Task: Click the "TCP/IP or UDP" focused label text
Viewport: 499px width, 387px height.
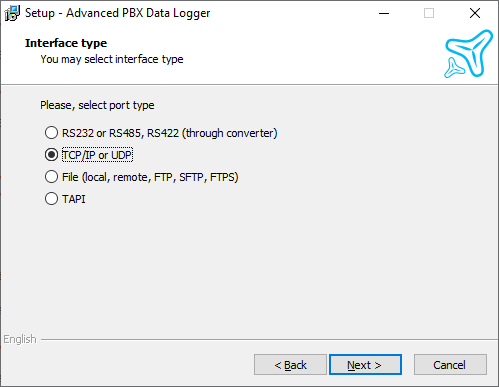Action: pos(97,155)
